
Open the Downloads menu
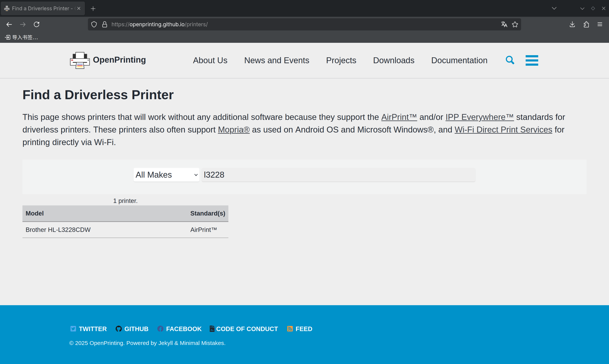[x=394, y=60]
